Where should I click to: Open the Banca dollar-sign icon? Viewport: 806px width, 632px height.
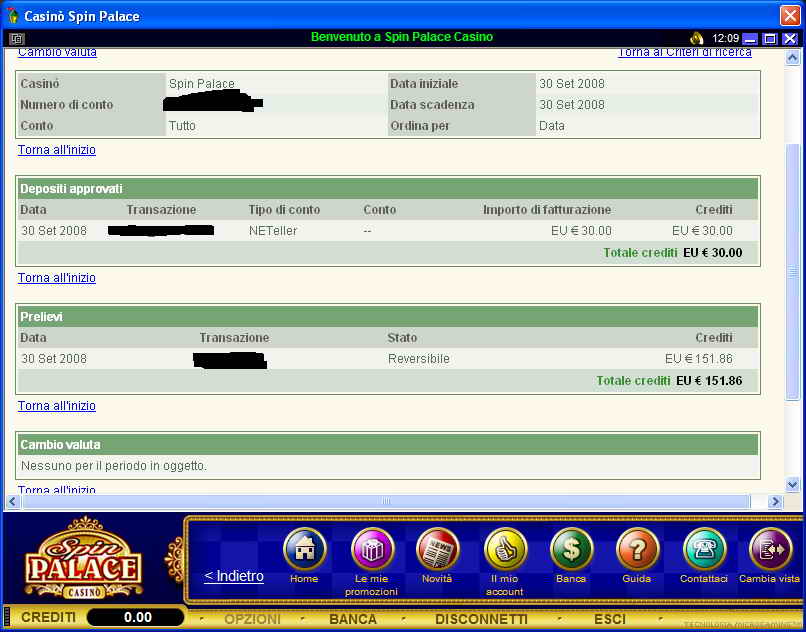572,549
